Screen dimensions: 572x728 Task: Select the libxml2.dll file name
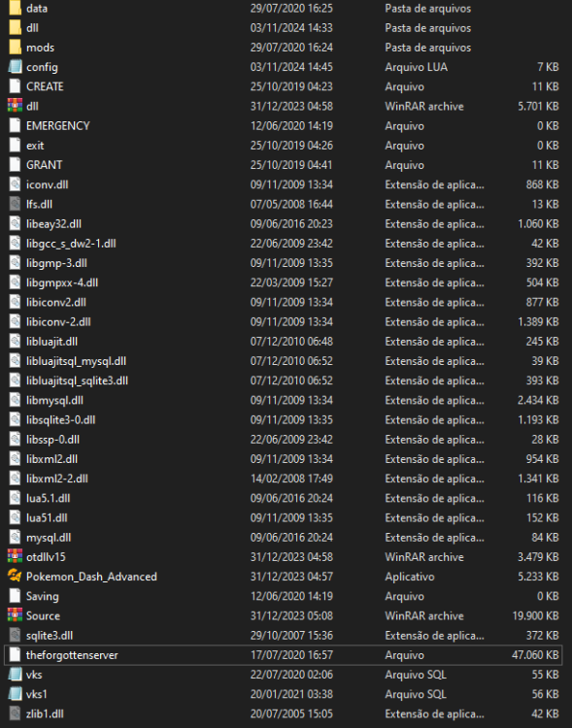pos(52,459)
